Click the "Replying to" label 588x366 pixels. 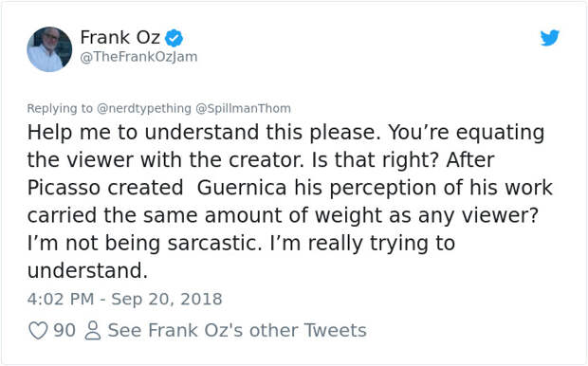pyautogui.click(x=60, y=108)
